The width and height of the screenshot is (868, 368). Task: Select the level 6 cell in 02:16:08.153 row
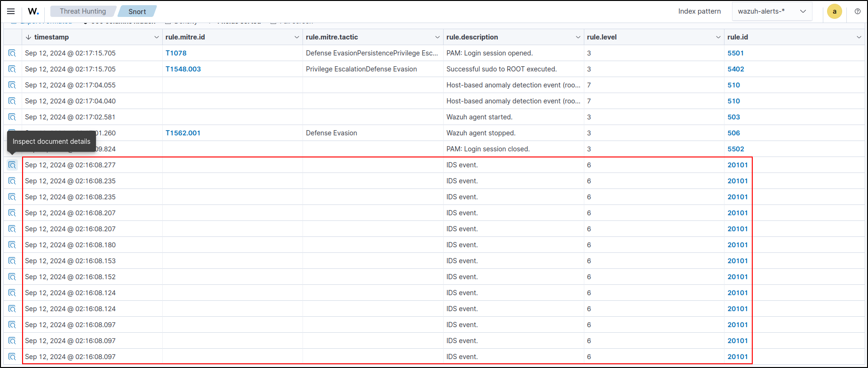click(654, 261)
